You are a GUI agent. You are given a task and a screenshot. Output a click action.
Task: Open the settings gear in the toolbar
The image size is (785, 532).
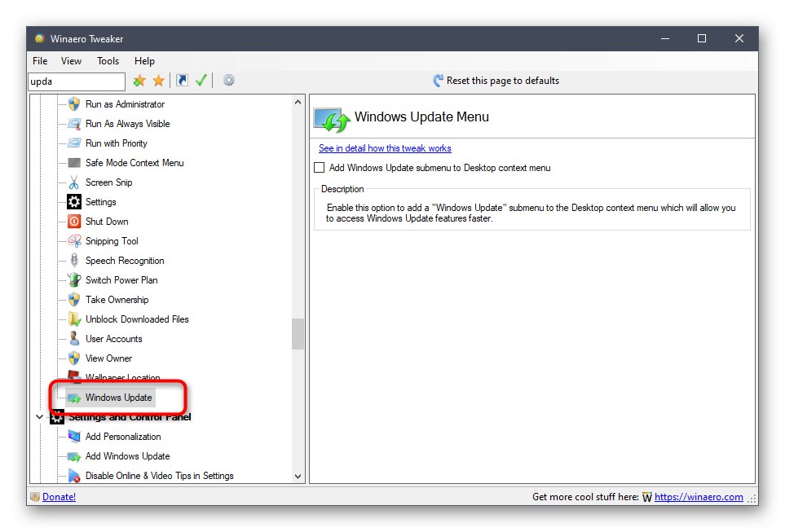pyautogui.click(x=229, y=80)
